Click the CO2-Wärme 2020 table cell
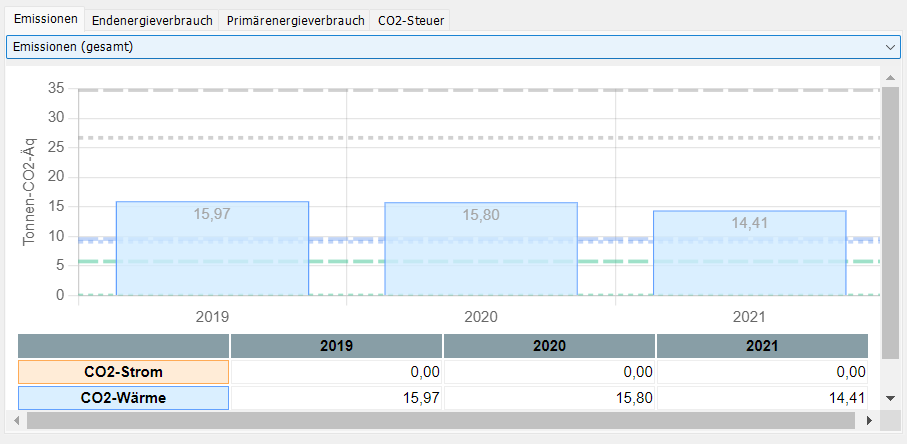This screenshot has height=444, width=907. 549,398
